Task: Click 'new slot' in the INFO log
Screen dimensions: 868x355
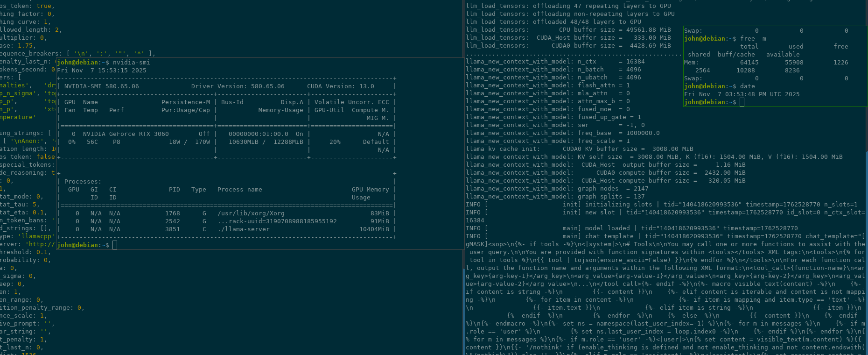Action: 600,213
